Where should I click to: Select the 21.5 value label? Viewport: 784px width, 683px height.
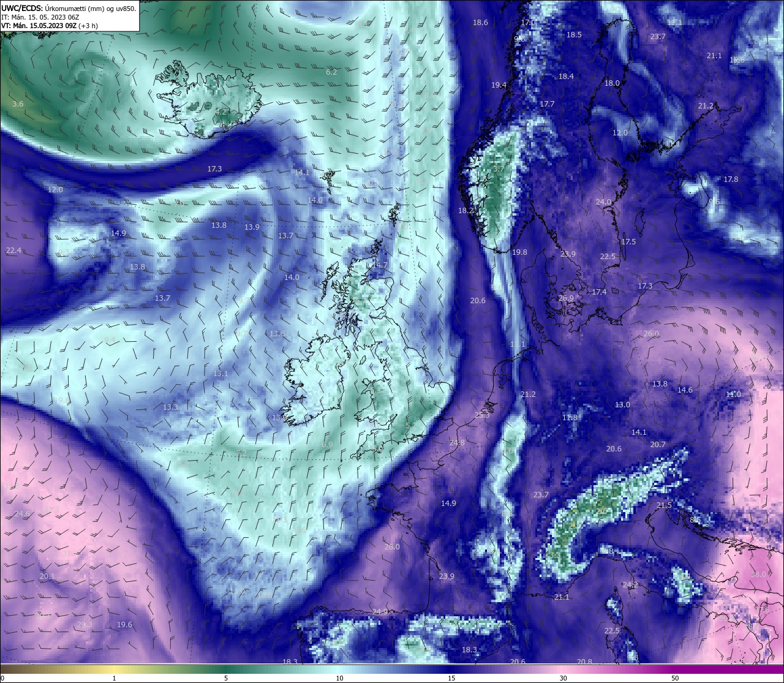tap(664, 505)
